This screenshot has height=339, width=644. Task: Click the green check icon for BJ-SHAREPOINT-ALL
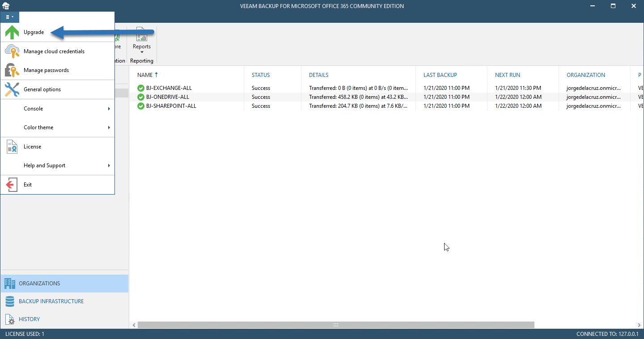tap(141, 106)
